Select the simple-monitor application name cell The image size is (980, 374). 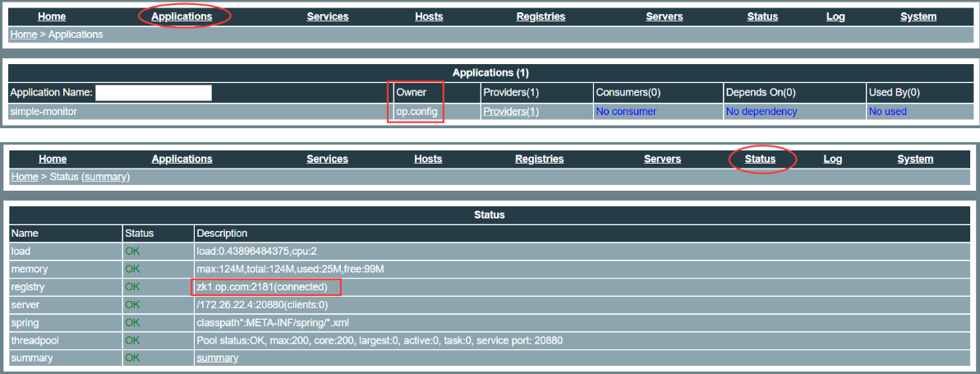[x=200, y=111]
